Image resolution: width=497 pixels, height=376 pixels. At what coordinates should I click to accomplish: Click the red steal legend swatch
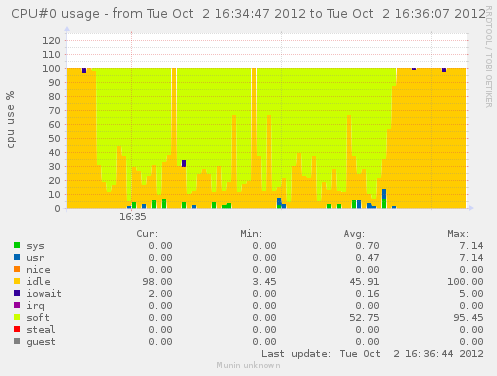[x=17, y=329]
